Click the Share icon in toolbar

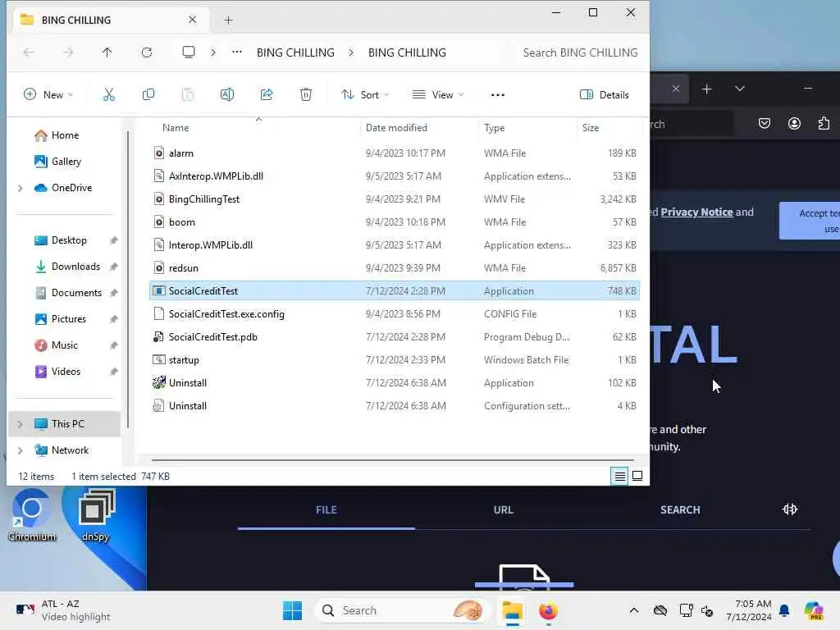point(267,95)
